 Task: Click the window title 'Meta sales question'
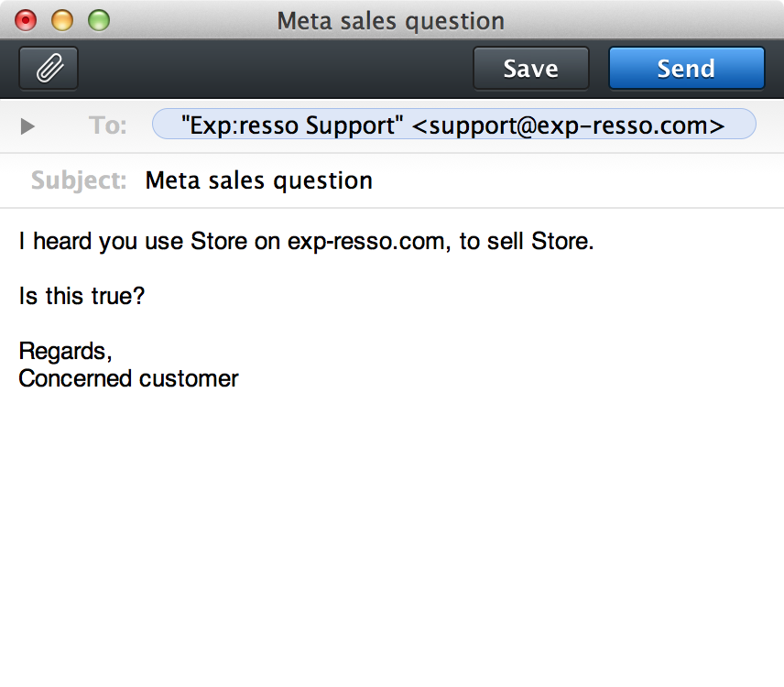[x=390, y=21]
